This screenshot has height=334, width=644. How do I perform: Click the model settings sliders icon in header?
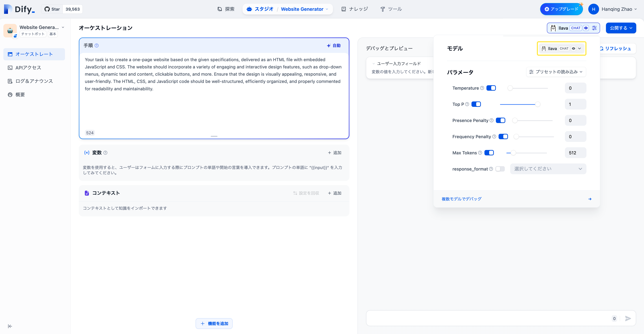pos(594,28)
